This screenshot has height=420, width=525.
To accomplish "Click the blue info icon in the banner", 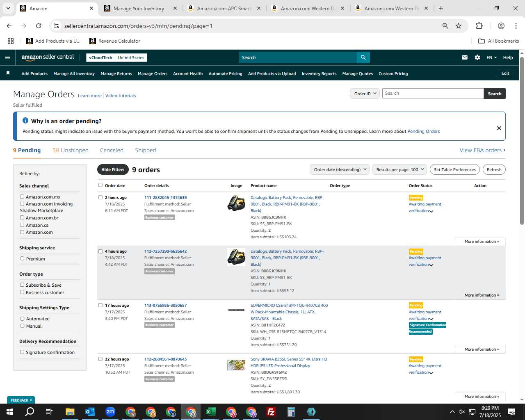I will (25, 121).
